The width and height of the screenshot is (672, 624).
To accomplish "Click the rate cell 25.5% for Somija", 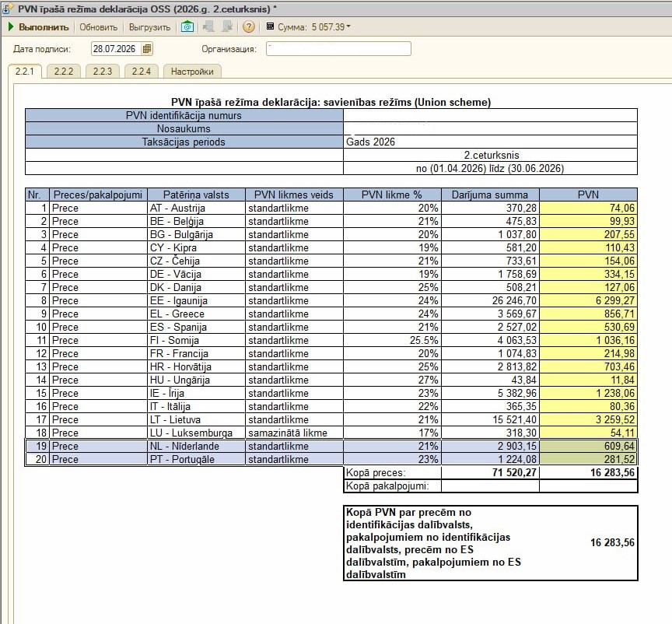I will pyautogui.click(x=392, y=341).
